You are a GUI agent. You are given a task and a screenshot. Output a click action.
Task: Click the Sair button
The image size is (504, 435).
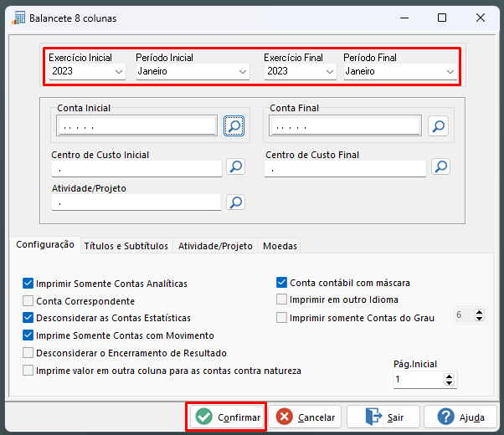(x=383, y=417)
